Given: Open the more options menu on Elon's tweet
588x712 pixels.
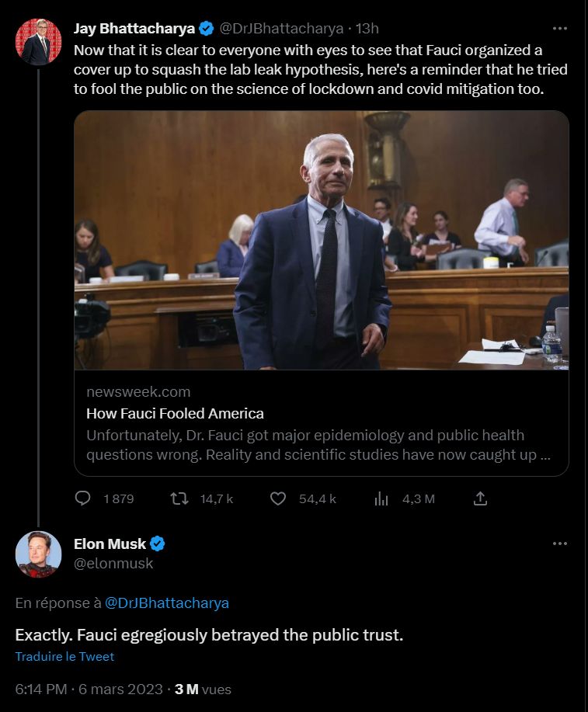Looking at the screenshot, I should tap(559, 544).
